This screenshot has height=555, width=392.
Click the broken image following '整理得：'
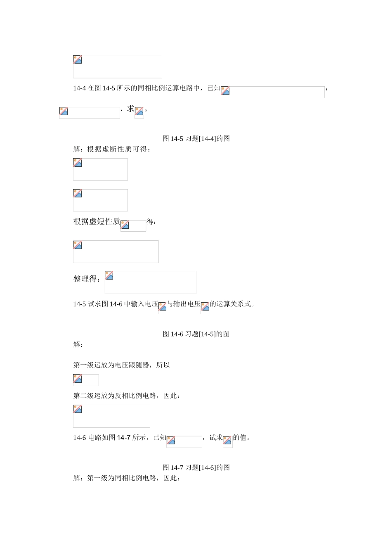(x=150, y=282)
